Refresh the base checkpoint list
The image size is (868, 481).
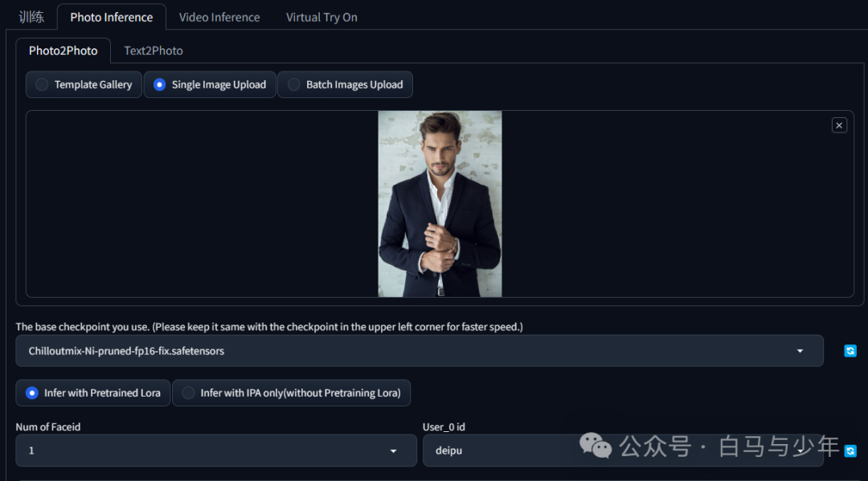(850, 351)
